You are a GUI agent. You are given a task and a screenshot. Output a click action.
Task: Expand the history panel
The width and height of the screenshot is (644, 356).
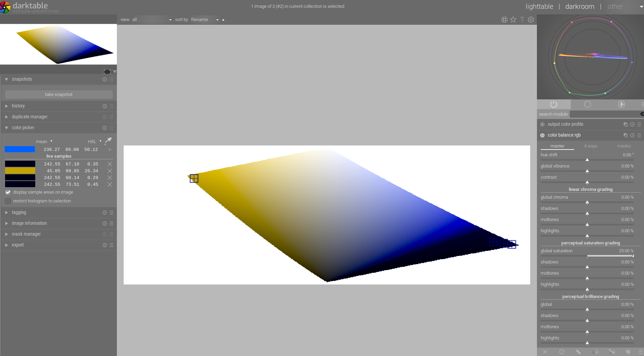[18, 106]
